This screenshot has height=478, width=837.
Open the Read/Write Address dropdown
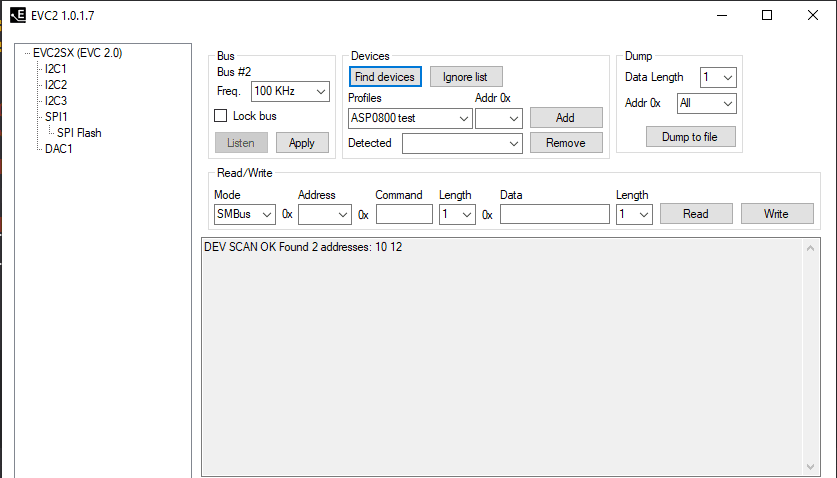[325, 215]
